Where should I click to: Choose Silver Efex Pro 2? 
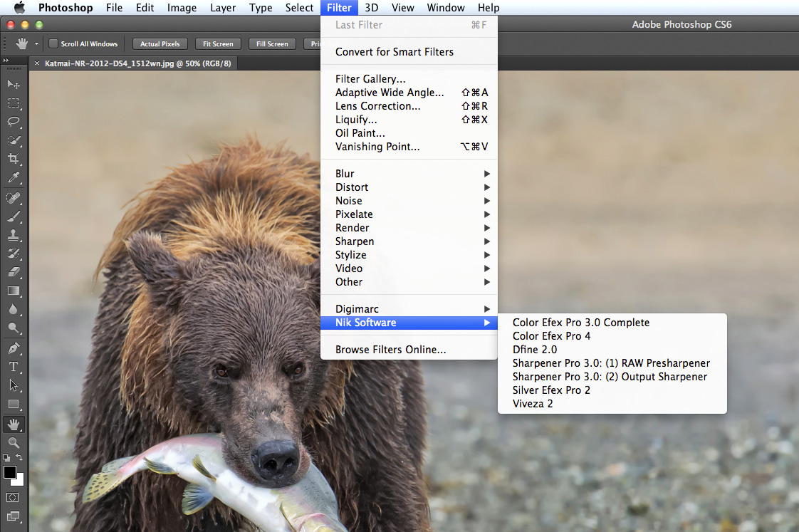point(612,390)
